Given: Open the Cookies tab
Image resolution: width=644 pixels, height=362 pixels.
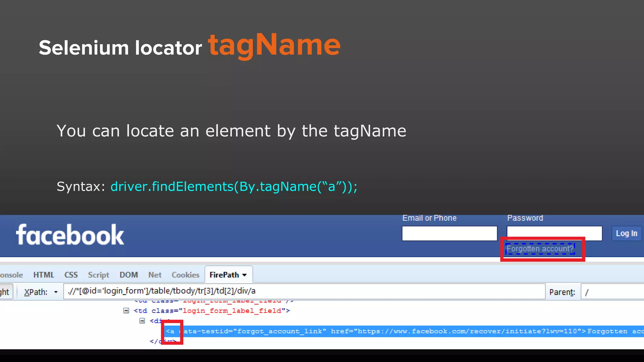Looking at the screenshot, I should click(x=185, y=275).
